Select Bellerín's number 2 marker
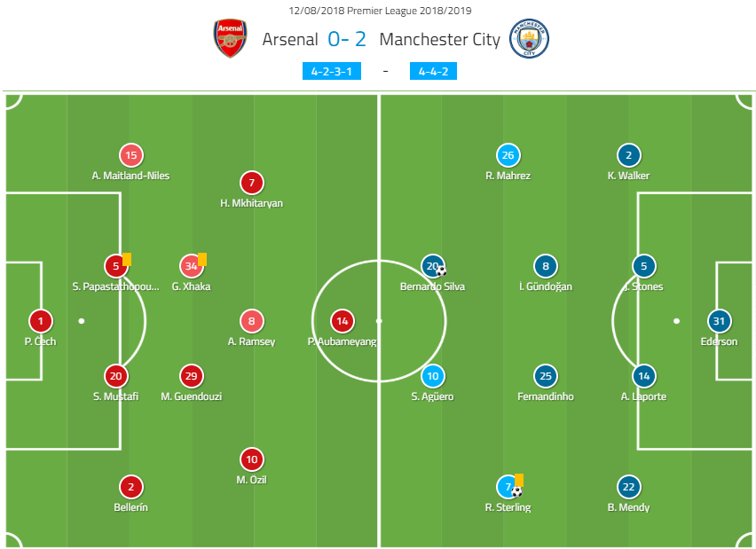The height and width of the screenshot is (549, 756). 131,487
